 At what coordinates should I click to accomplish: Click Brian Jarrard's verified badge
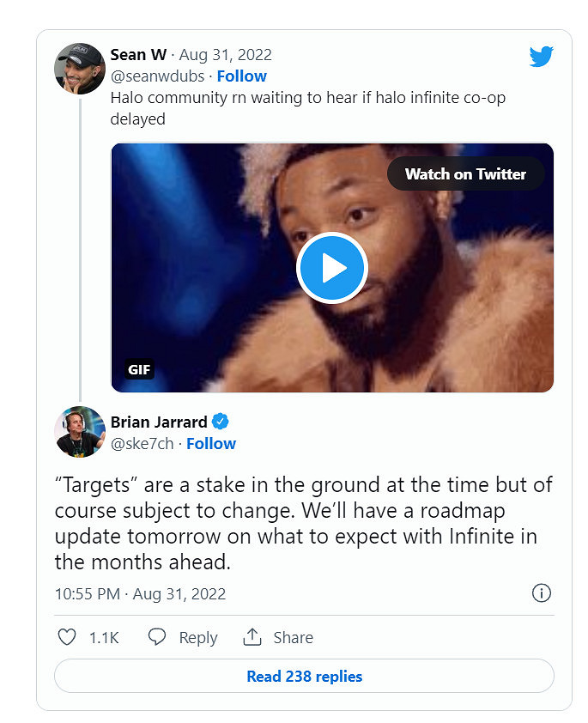[221, 422]
